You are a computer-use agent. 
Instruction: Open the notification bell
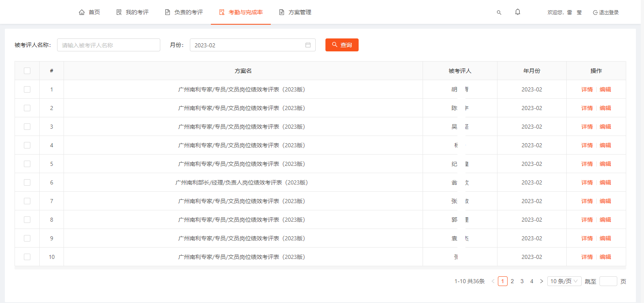(518, 12)
